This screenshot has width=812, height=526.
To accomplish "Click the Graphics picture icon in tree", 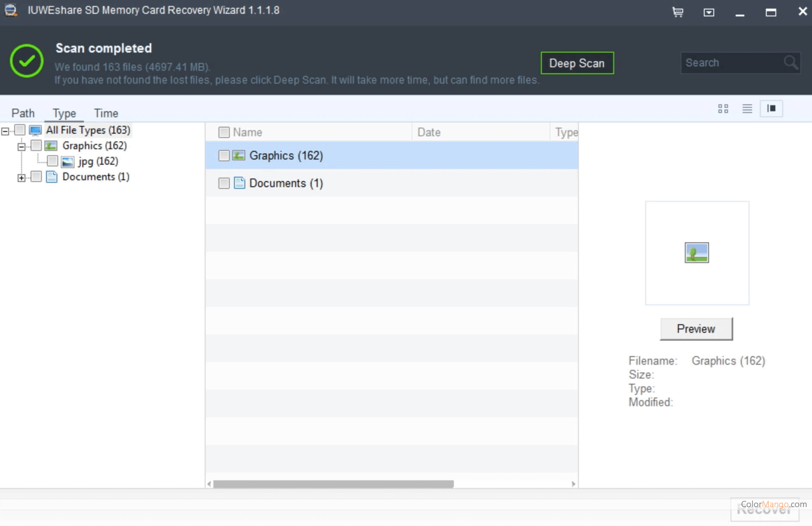I will pyautogui.click(x=51, y=146).
